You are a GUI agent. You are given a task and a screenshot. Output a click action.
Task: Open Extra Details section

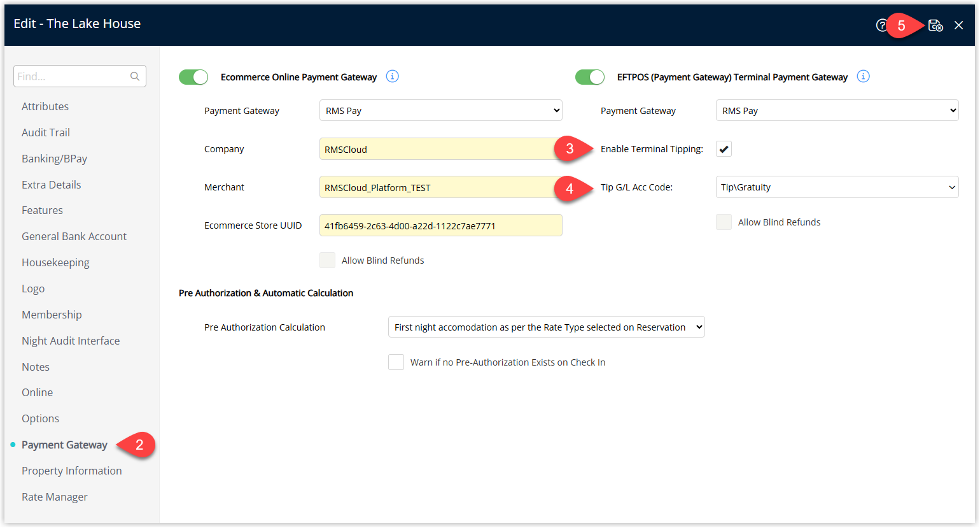click(x=52, y=185)
